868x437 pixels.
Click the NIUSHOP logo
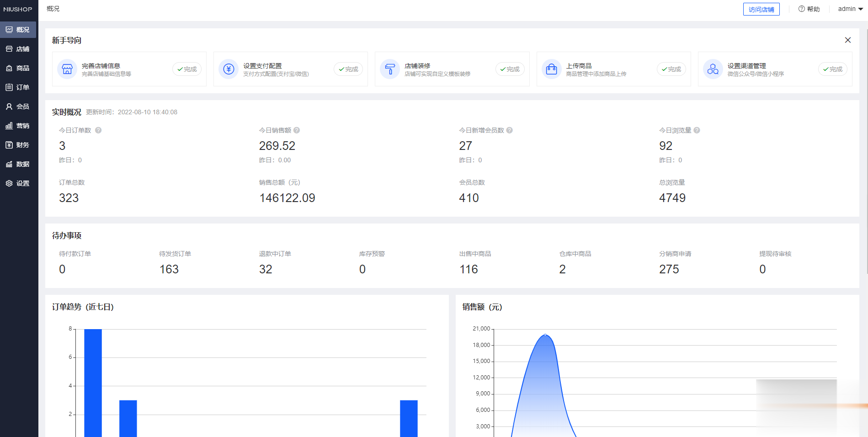click(18, 9)
